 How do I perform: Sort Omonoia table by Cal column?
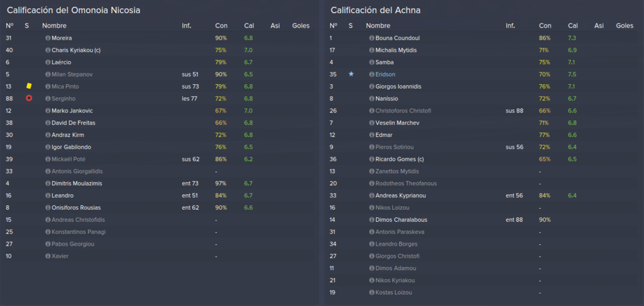click(249, 26)
